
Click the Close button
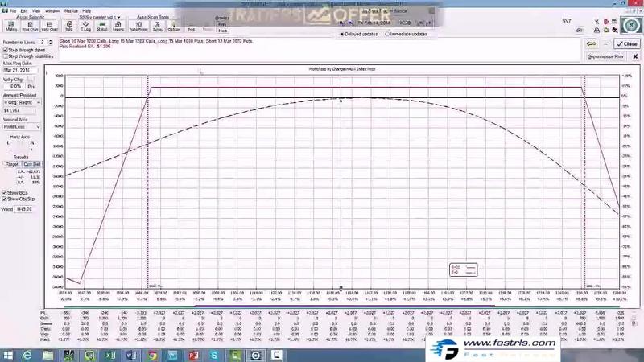pos(627,43)
